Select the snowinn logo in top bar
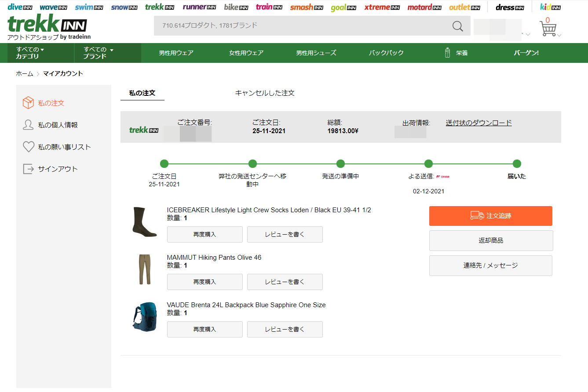 (124, 7)
